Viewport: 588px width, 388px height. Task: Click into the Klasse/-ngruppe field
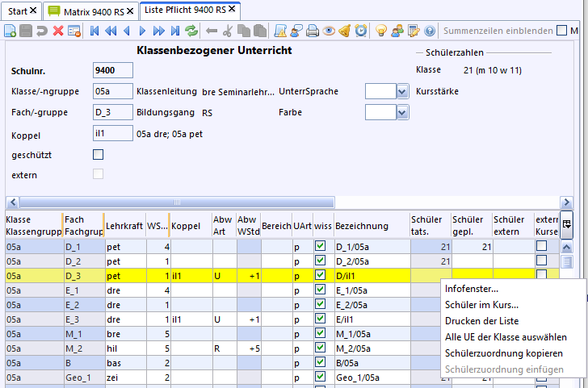pos(113,91)
